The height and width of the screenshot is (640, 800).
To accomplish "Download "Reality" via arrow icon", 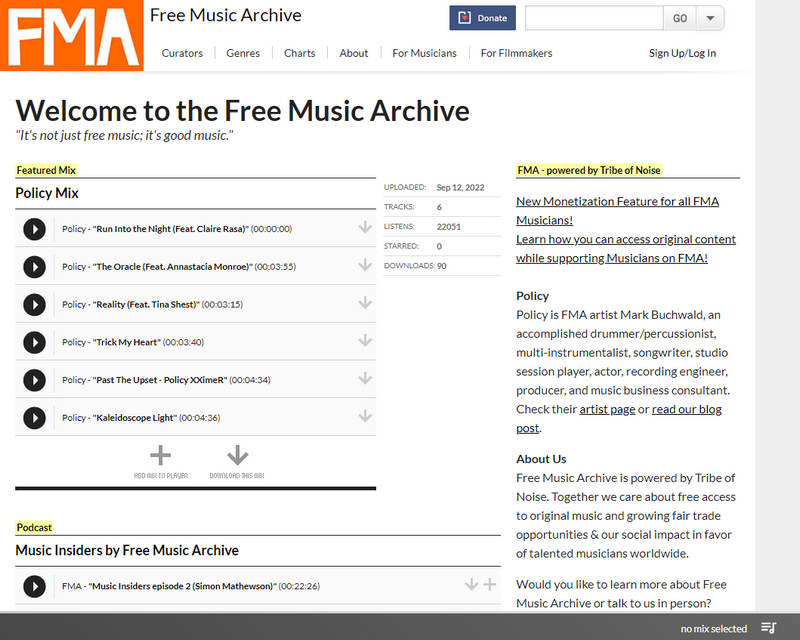I will [x=365, y=303].
